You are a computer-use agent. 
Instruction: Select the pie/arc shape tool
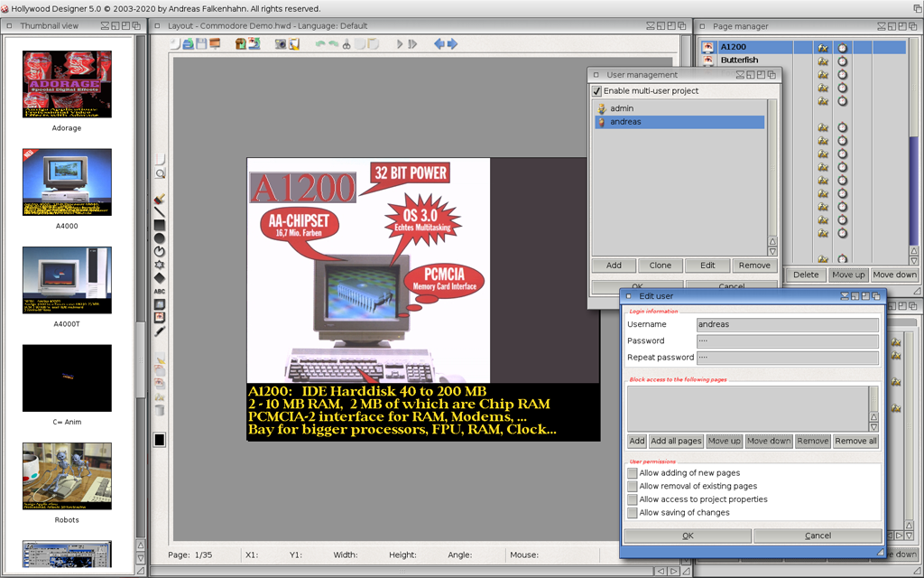[160, 251]
